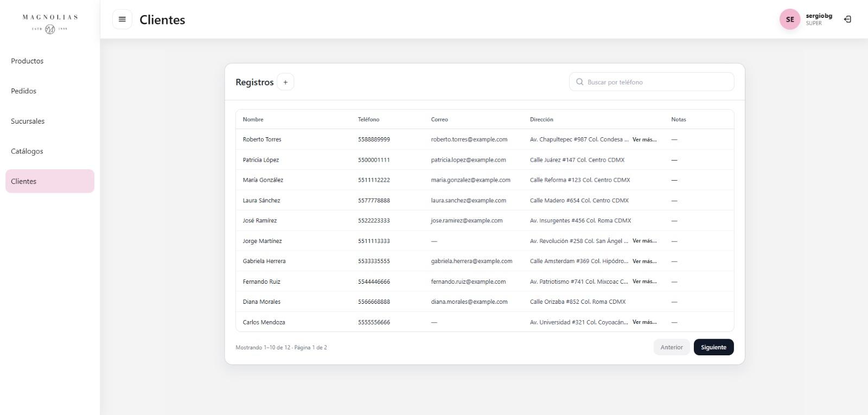
Task: Click the SE user avatar
Action: click(790, 20)
